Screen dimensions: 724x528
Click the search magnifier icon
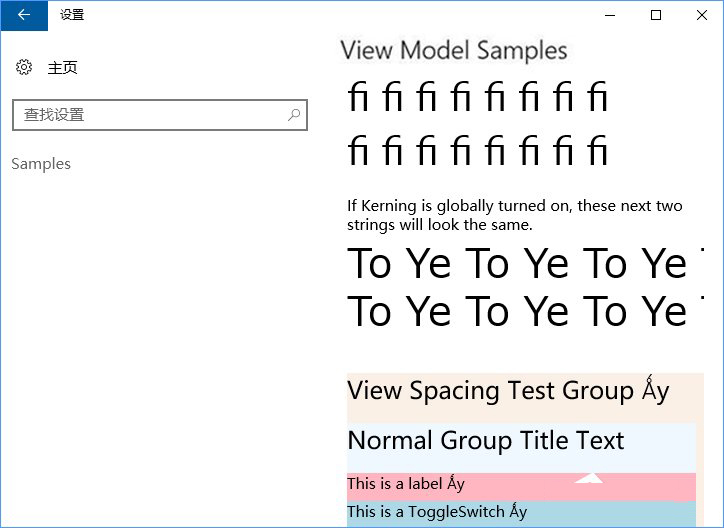[x=294, y=115]
